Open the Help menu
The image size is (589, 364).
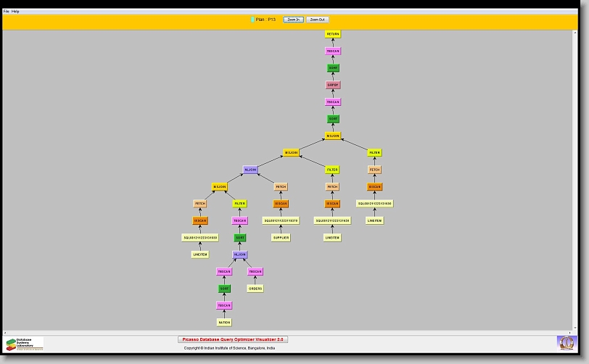[x=15, y=12]
